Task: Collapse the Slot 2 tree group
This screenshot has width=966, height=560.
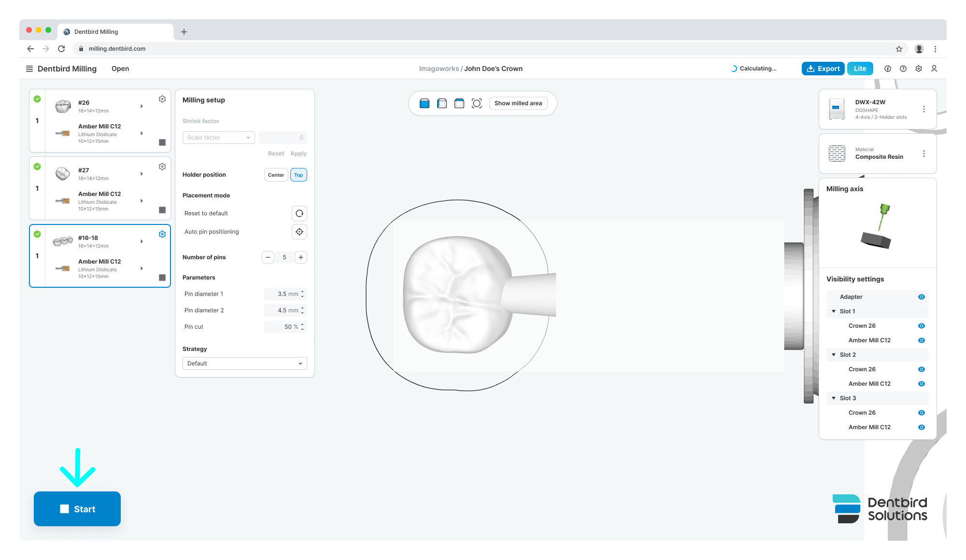Action: coord(834,355)
